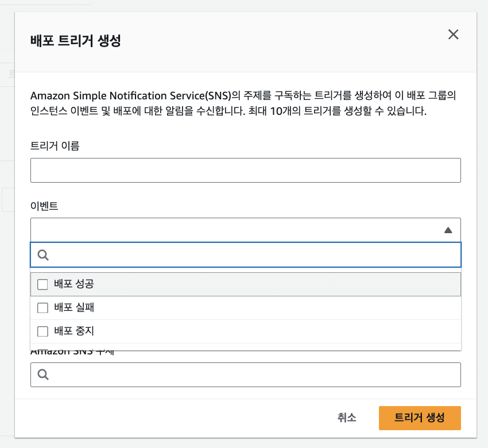Choose the 배포 실패 option text

point(74,308)
